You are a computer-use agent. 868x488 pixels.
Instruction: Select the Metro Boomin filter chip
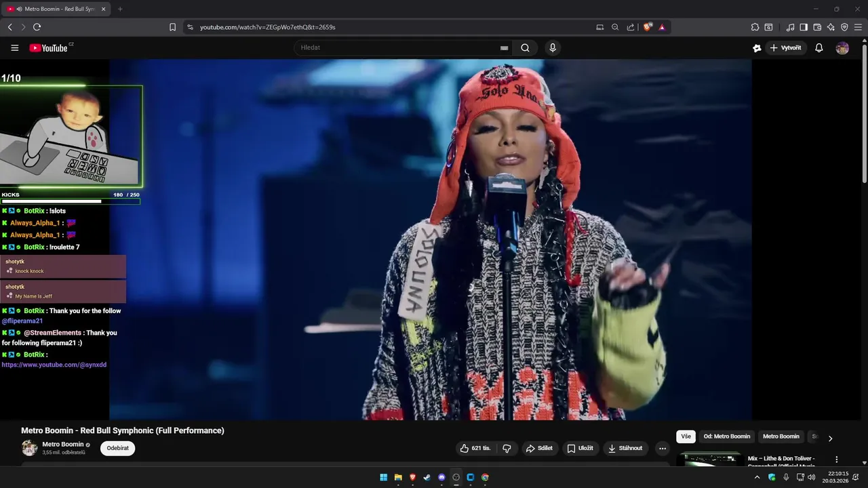[x=781, y=436]
